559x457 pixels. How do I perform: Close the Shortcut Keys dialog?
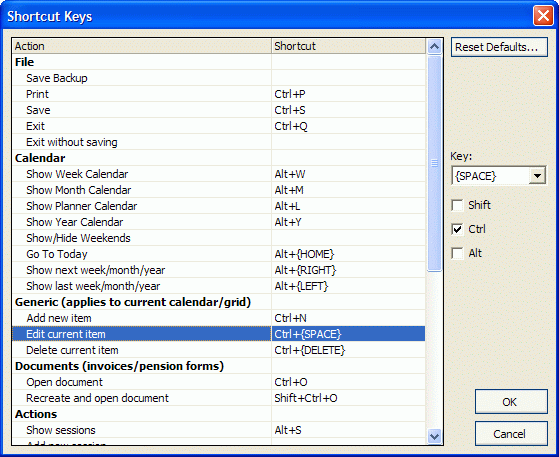543,16
